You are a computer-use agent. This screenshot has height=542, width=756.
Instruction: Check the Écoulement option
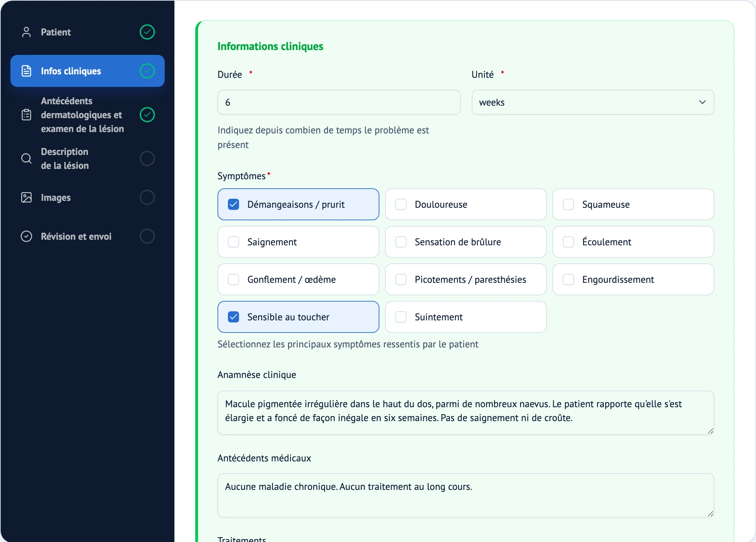(568, 242)
